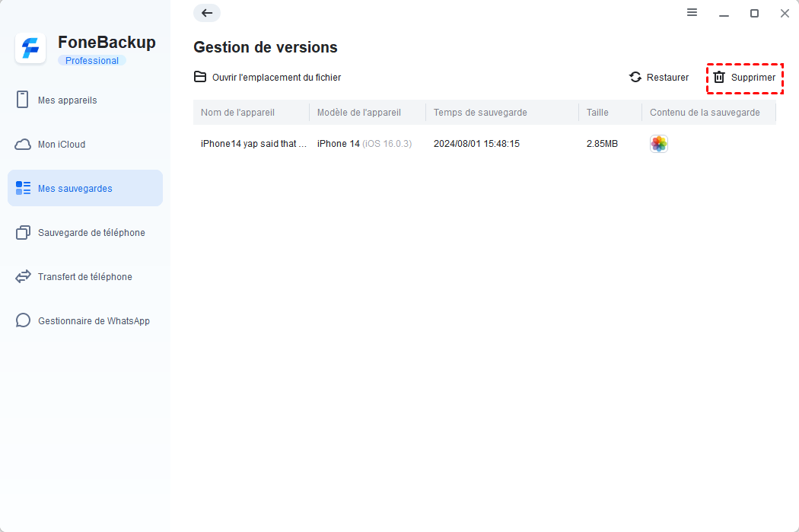Go to Sauvegarde de téléphone
This screenshot has height=532, width=799.
click(91, 233)
